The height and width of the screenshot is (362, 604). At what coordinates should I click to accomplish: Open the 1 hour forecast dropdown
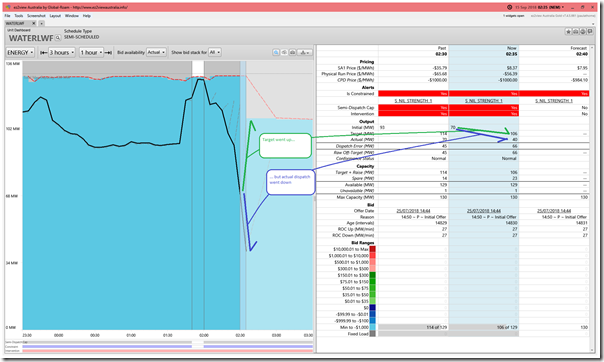(x=92, y=52)
